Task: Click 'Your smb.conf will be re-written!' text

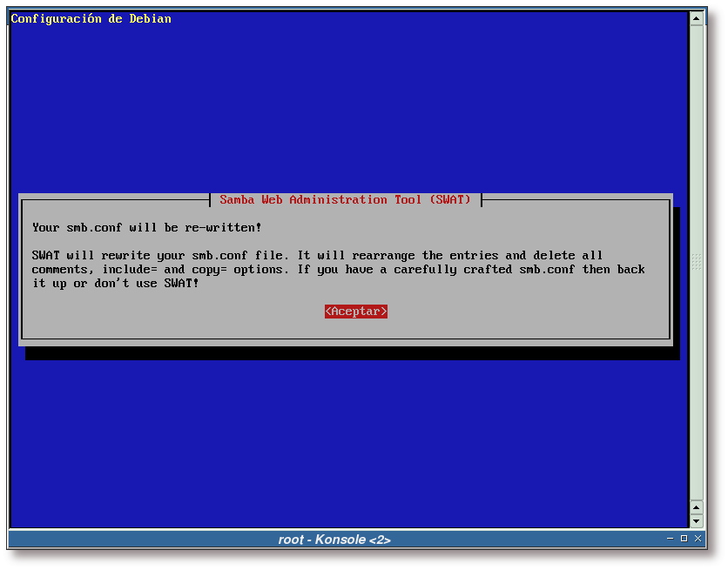Action: pyautogui.click(x=146, y=228)
